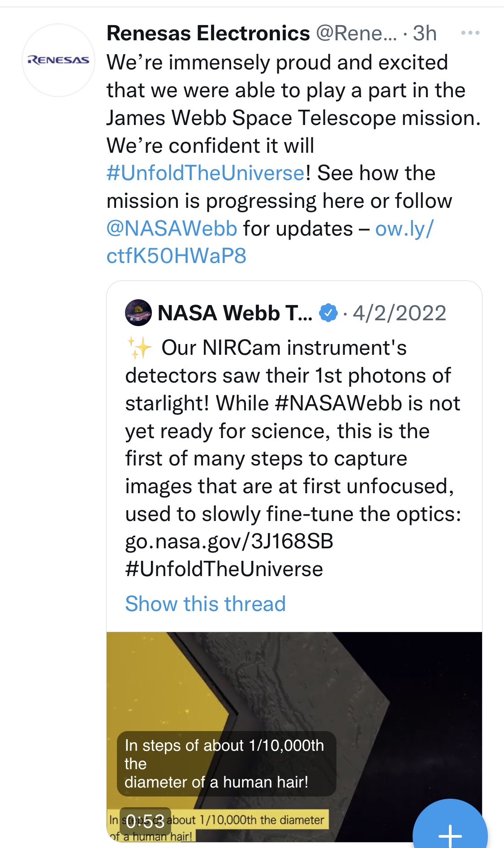Open the #UnfoldTheUniverse hashtag link
The height and width of the screenshot is (848, 504).
(x=206, y=173)
